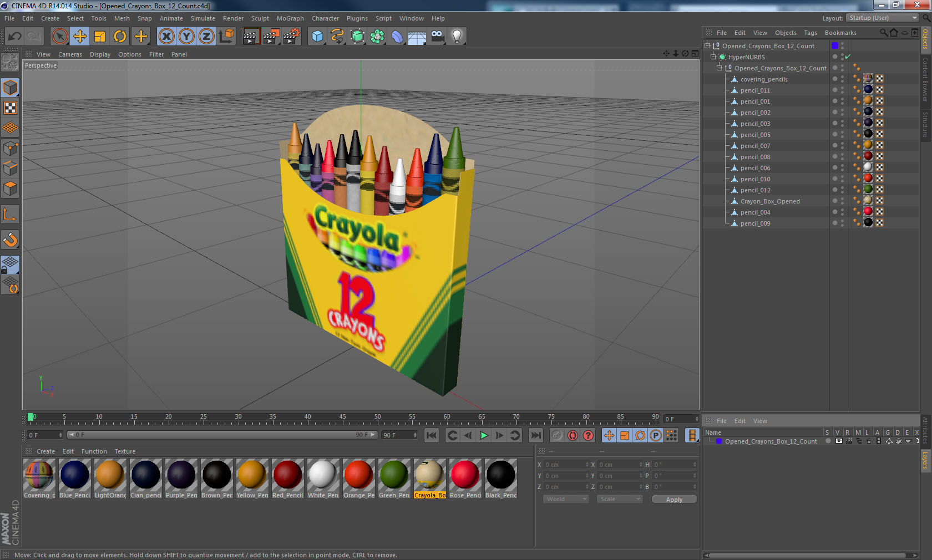This screenshot has width=932, height=560.
Task: Activate the Move tool in toolbar
Action: (x=80, y=37)
